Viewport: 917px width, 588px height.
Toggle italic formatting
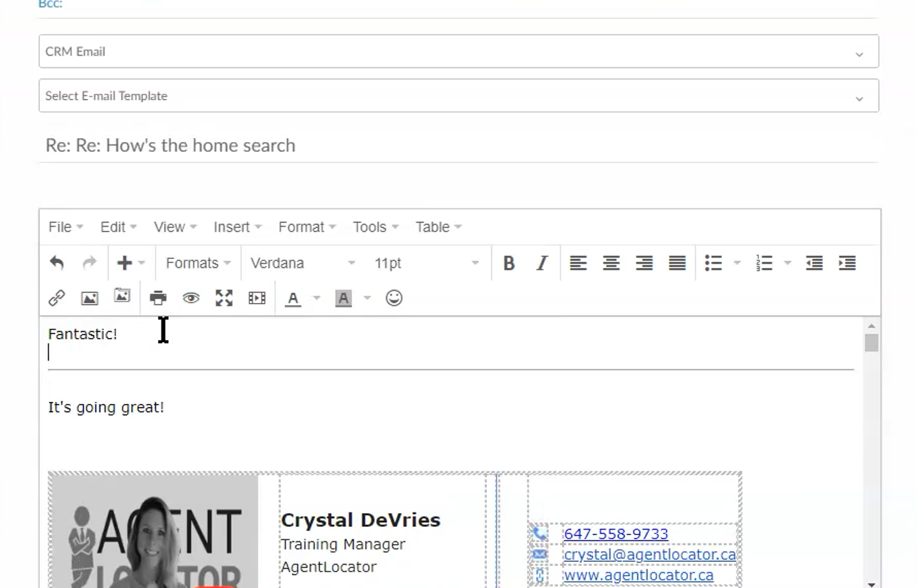click(x=542, y=263)
